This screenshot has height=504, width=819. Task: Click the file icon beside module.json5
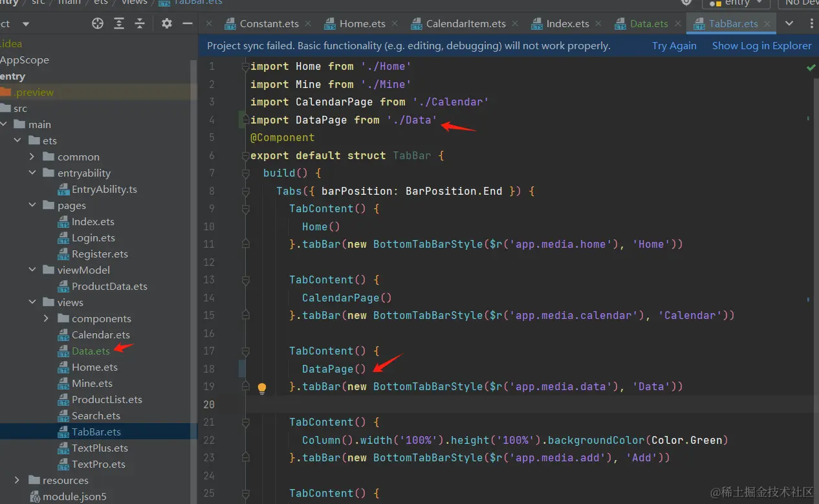[36, 497]
